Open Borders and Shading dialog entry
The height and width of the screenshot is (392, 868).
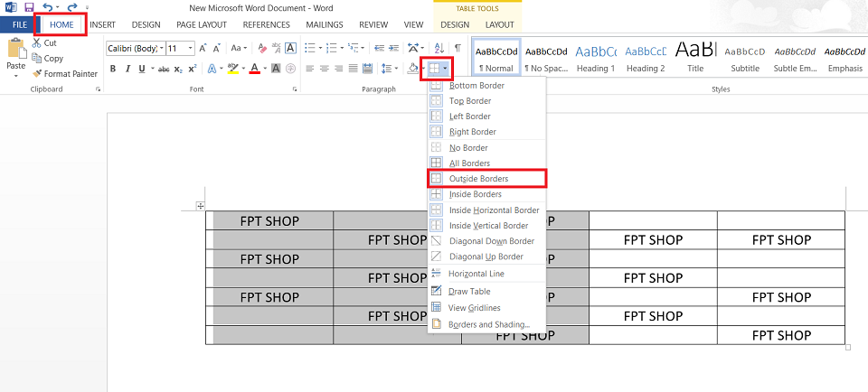(x=487, y=324)
